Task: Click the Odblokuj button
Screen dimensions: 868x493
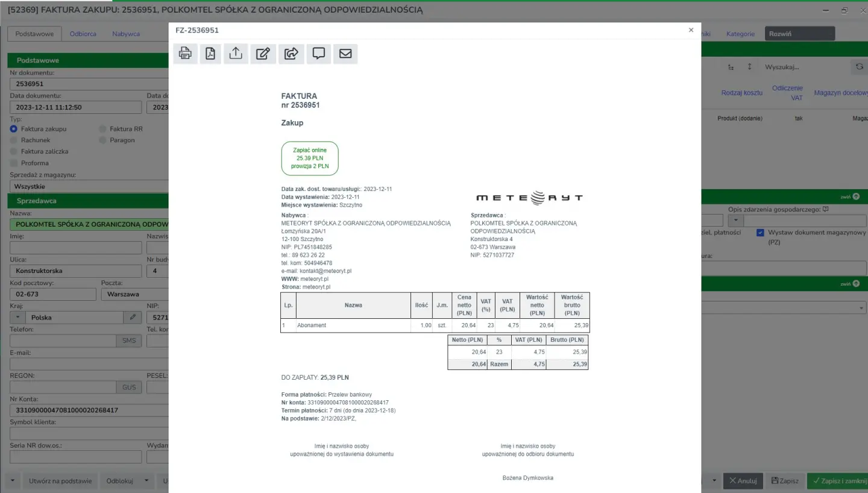Action: coord(119,481)
